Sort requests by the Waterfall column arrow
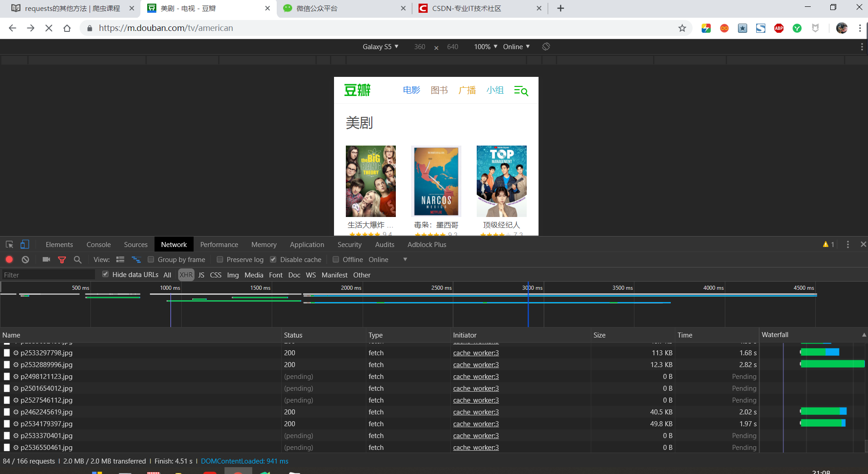This screenshot has width=868, height=474. click(864, 335)
